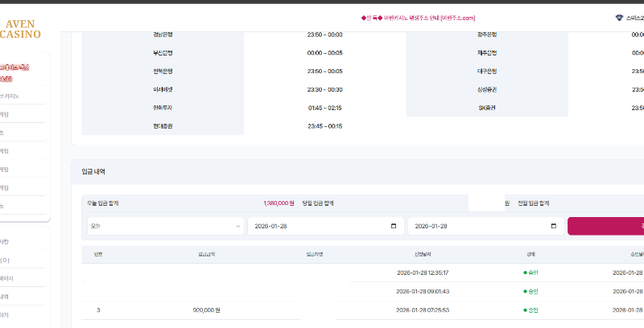Click the end date input showing 2026-01-28
The image size is (644, 328).
click(x=475, y=226)
